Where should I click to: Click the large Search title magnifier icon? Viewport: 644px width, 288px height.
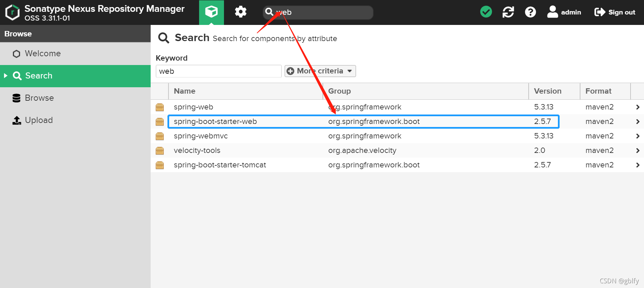[164, 38]
